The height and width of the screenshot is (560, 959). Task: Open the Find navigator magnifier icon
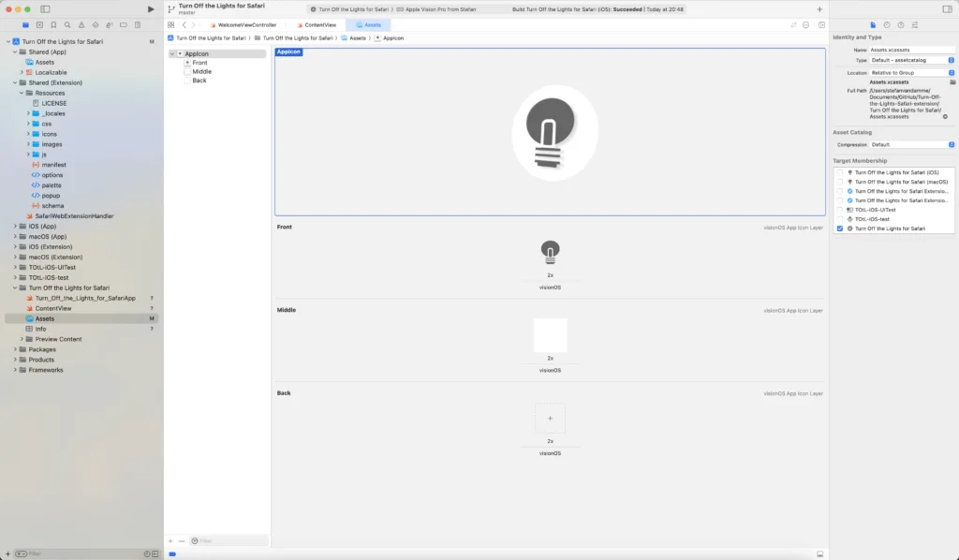click(67, 24)
